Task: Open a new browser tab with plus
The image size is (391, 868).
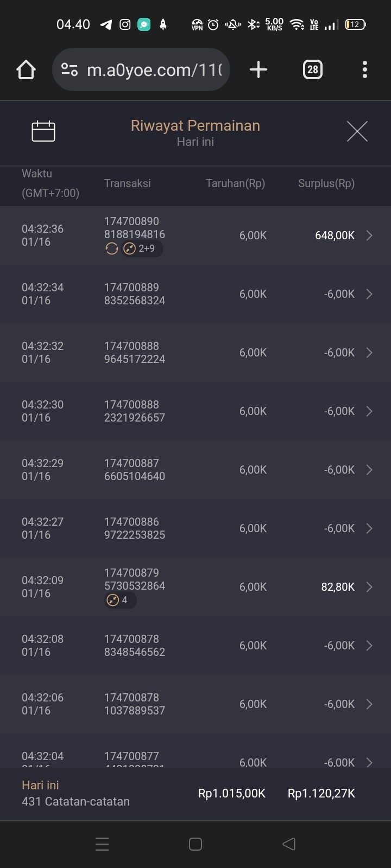Action: pyautogui.click(x=258, y=69)
